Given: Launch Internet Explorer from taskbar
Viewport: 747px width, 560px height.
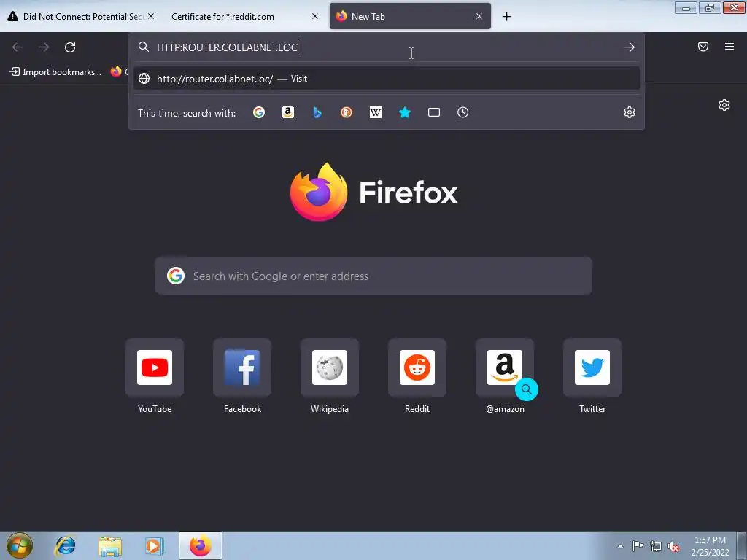Looking at the screenshot, I should 65,545.
